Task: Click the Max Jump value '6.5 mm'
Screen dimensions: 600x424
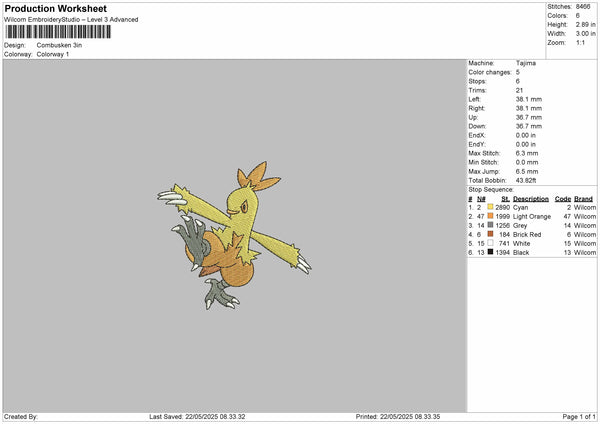Action: coord(527,171)
